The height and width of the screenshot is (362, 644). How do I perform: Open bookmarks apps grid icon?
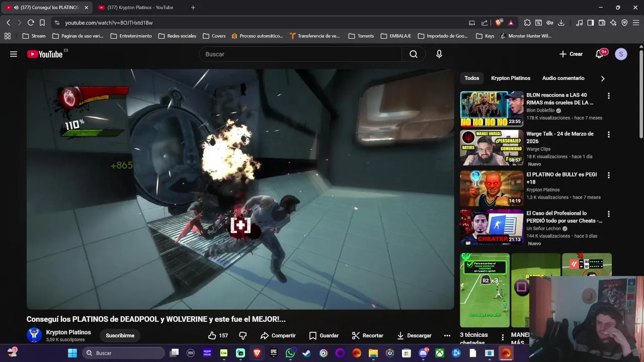(8, 36)
